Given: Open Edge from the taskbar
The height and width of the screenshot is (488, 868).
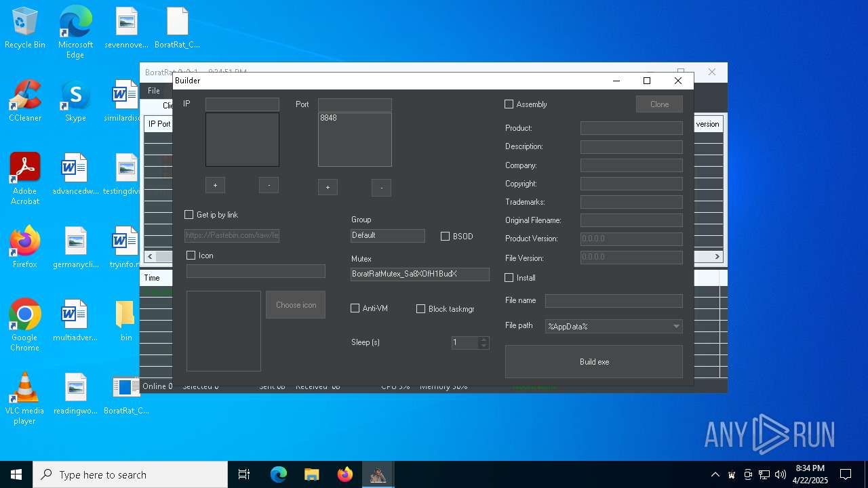Looking at the screenshot, I should point(279,474).
